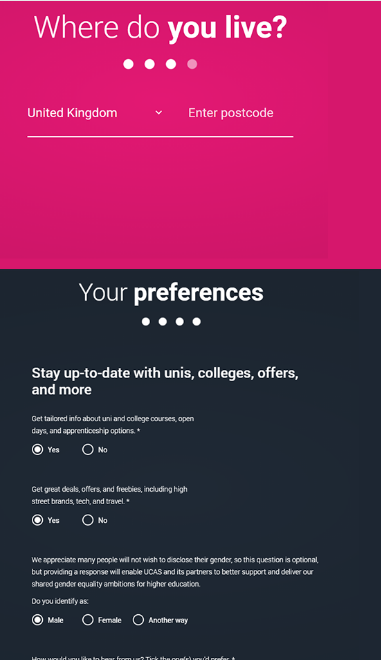Select No for tailored uni course info
This screenshot has height=660, width=381.
pos(88,450)
